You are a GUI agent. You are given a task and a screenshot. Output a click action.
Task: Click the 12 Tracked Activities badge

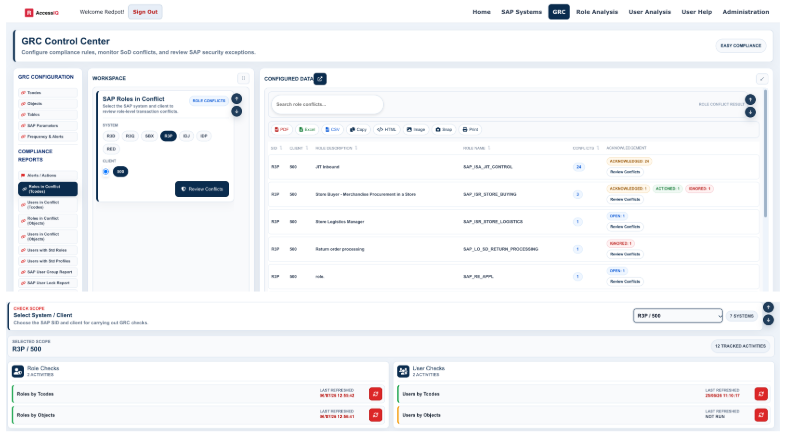click(740, 346)
